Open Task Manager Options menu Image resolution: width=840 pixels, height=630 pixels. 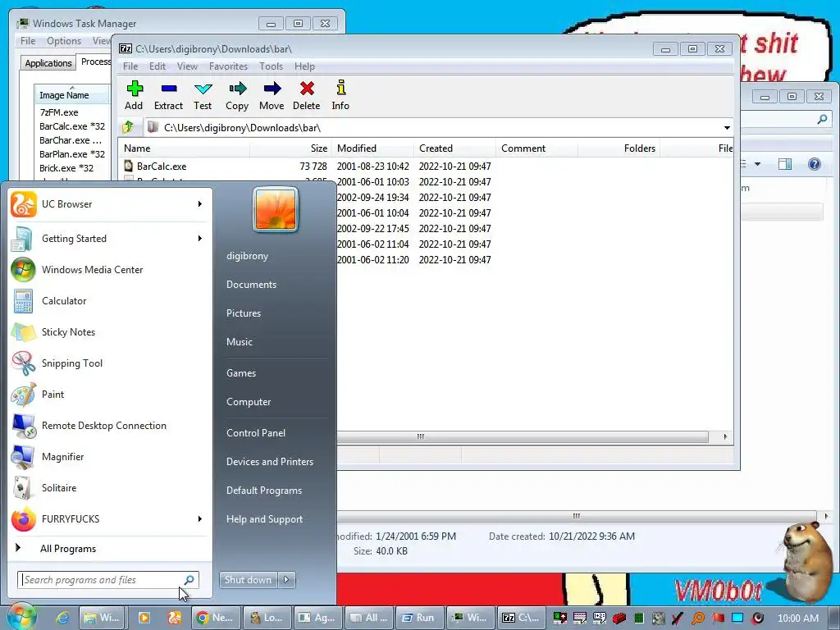coord(64,41)
